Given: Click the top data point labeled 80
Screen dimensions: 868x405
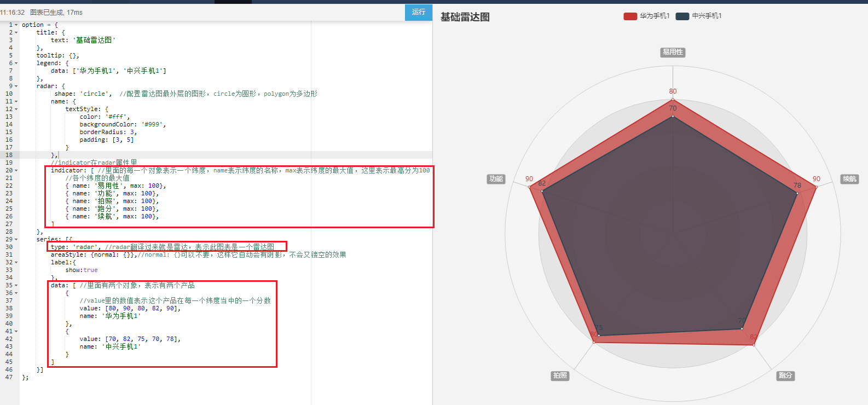Looking at the screenshot, I should [673, 100].
